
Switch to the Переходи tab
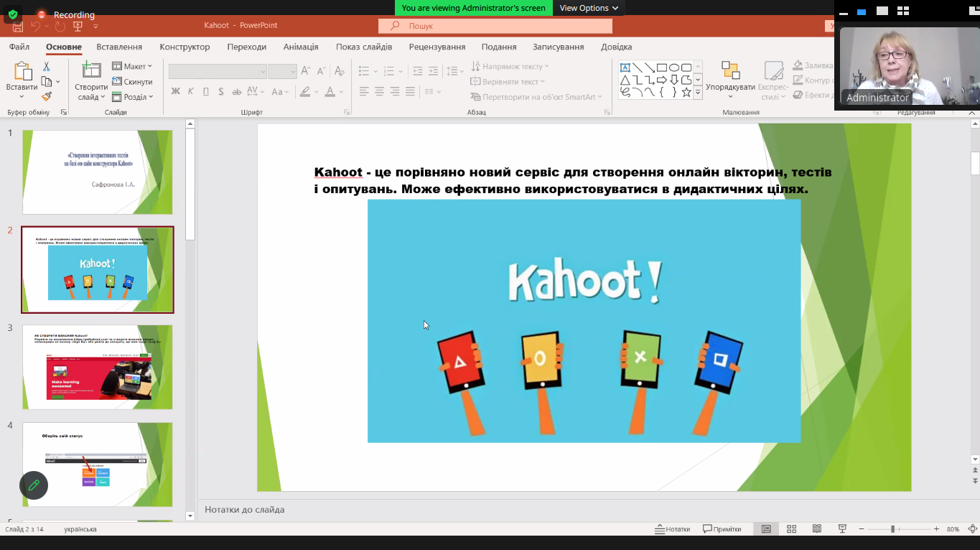click(247, 47)
